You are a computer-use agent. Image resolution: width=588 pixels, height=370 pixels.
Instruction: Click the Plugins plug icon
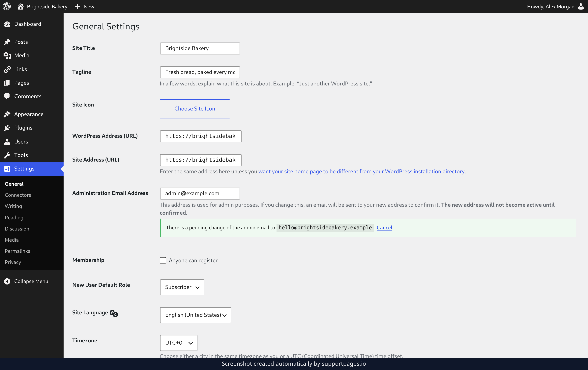coord(7,128)
